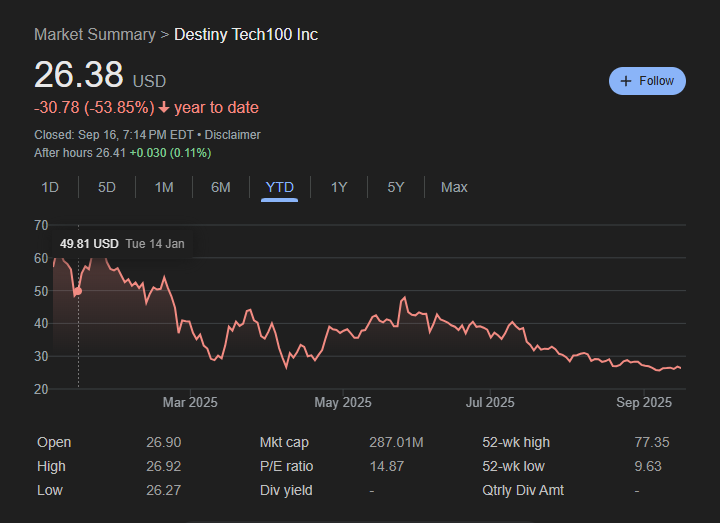
Task: Switch chart to 1D range
Action: 50,187
